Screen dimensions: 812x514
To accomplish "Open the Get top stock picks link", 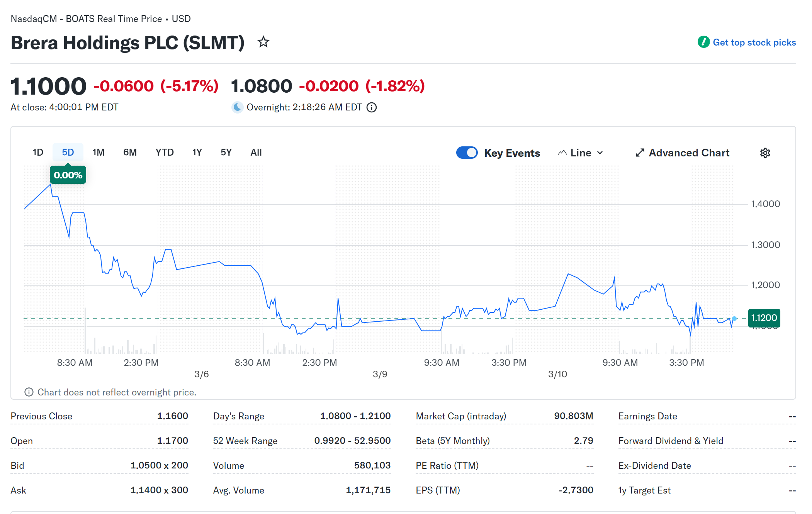I will point(754,42).
